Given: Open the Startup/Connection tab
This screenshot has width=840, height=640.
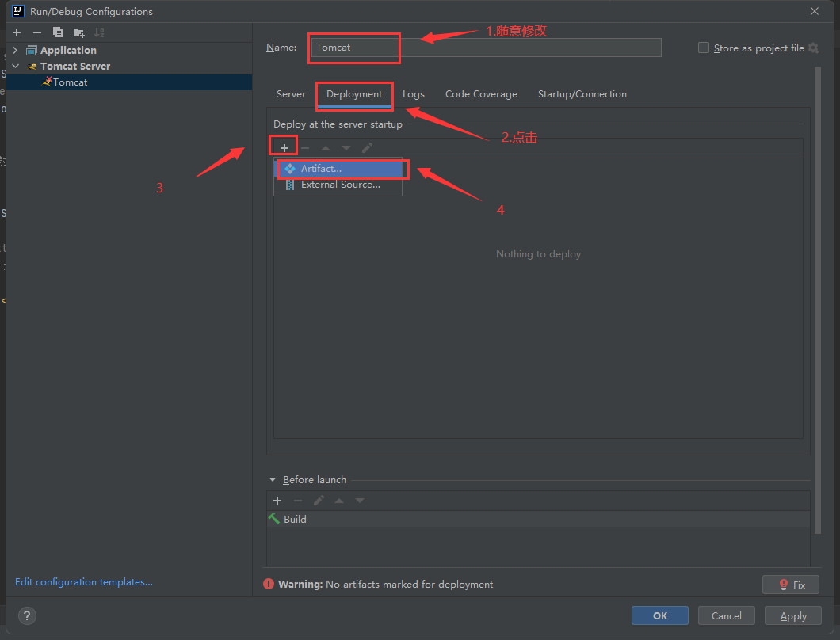Looking at the screenshot, I should [x=582, y=94].
